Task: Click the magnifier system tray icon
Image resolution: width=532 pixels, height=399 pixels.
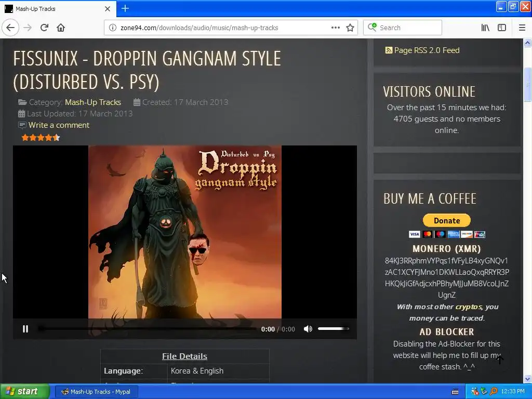Action: pyautogui.click(x=494, y=392)
